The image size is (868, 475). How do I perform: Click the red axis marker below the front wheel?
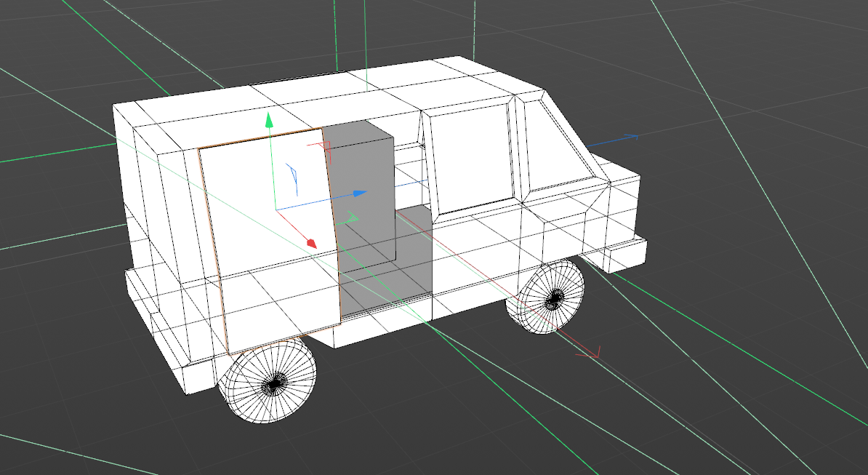[x=589, y=354]
